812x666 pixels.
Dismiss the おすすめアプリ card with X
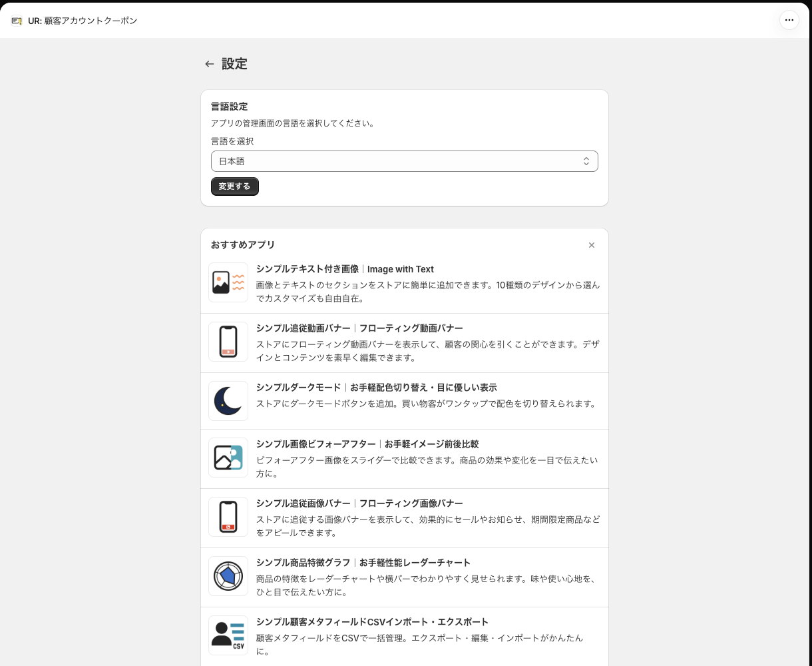592,245
